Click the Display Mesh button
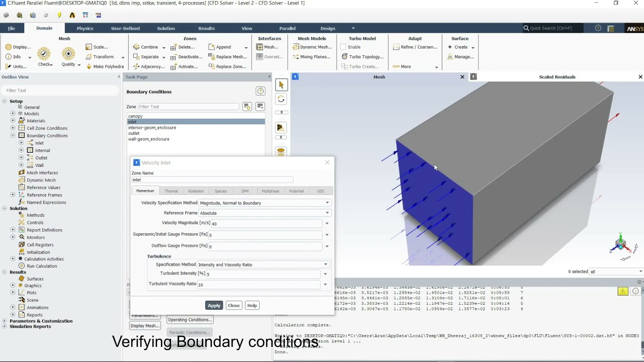The width and height of the screenshot is (644, 362). (x=145, y=326)
